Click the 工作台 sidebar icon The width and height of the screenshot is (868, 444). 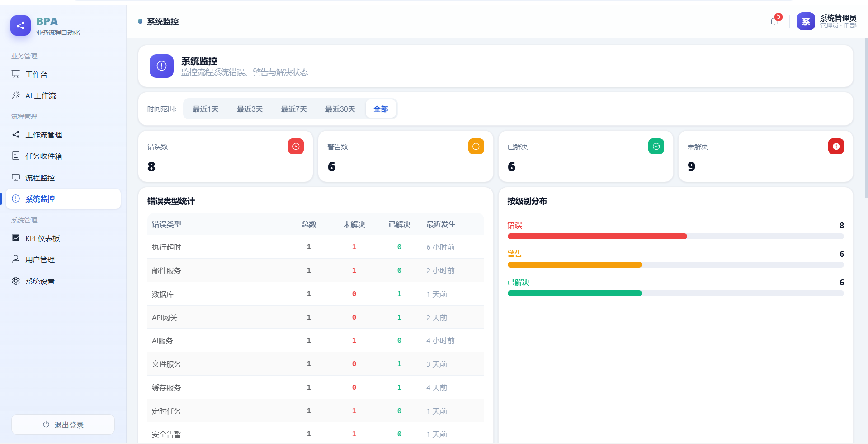[x=16, y=74]
